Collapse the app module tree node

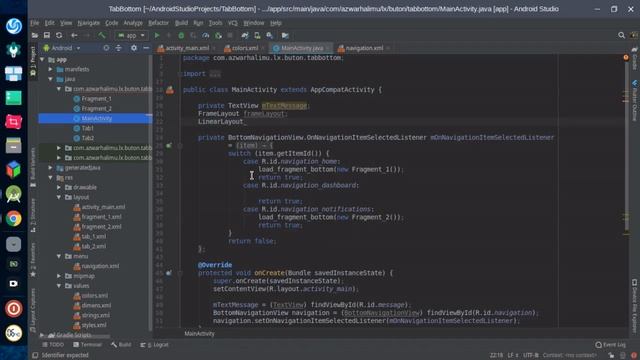(42, 60)
